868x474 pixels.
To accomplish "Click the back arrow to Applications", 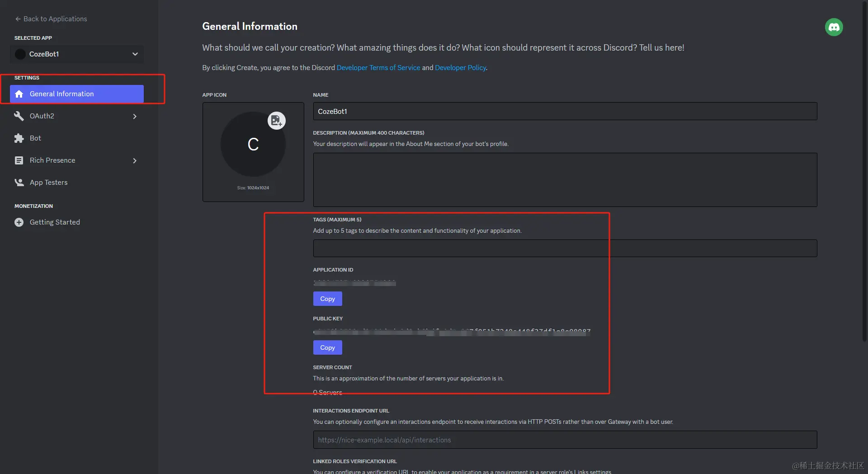I will [18, 19].
